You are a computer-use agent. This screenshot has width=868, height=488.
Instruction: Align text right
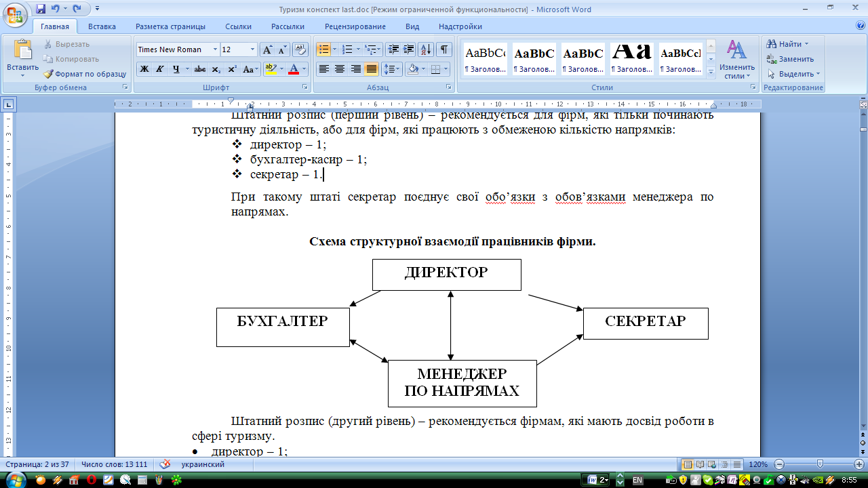point(355,69)
